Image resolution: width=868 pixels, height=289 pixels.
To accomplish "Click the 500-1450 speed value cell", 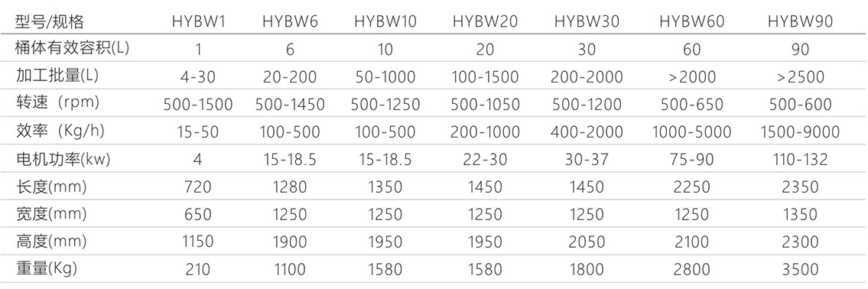I will point(290,105).
